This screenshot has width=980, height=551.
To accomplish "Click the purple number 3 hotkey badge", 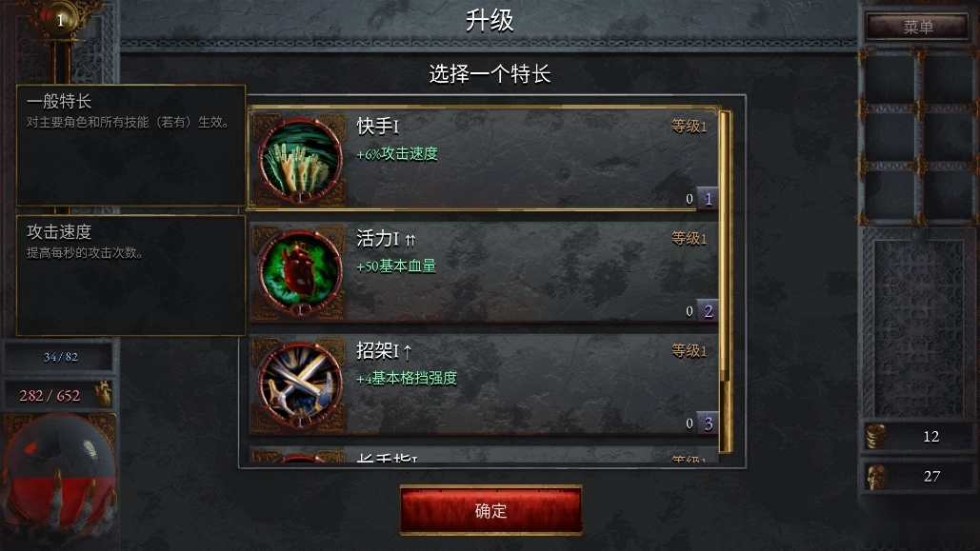I will [708, 423].
